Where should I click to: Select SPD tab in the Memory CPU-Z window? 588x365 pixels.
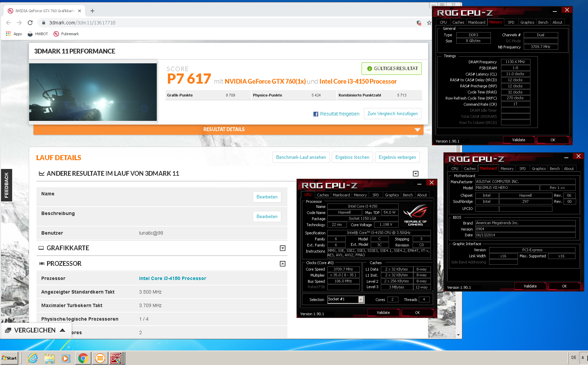tap(511, 22)
